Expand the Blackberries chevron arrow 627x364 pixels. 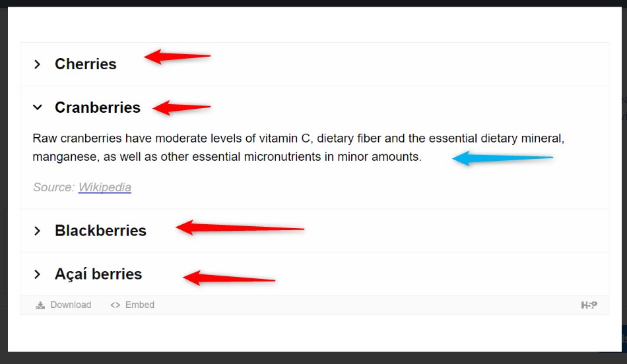click(x=37, y=231)
